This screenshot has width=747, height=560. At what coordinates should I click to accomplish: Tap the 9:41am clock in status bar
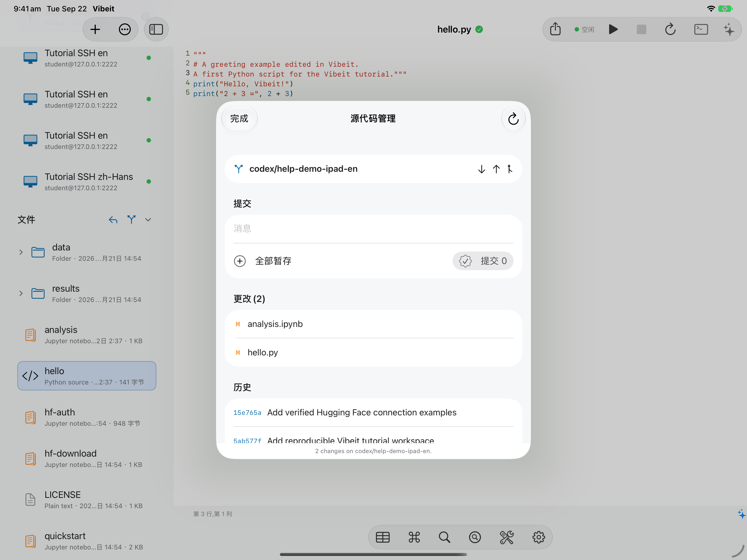[x=27, y=8]
